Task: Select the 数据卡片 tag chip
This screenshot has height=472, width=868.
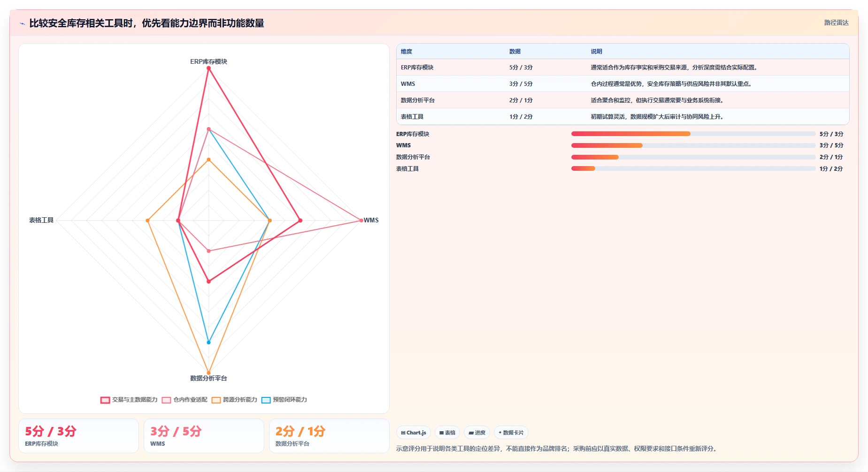Action: [x=511, y=433]
